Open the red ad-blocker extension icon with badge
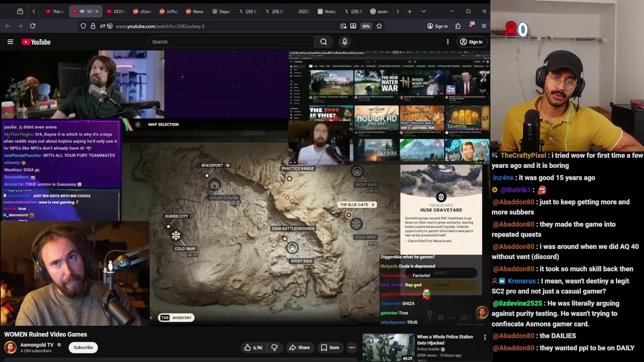The width and height of the screenshot is (644, 362). (x=471, y=26)
